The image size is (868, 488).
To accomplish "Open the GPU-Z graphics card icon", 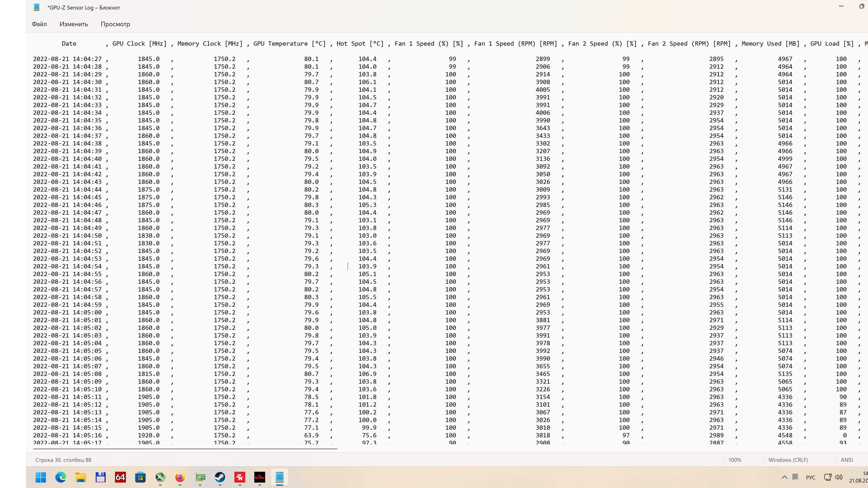I will [x=200, y=477].
